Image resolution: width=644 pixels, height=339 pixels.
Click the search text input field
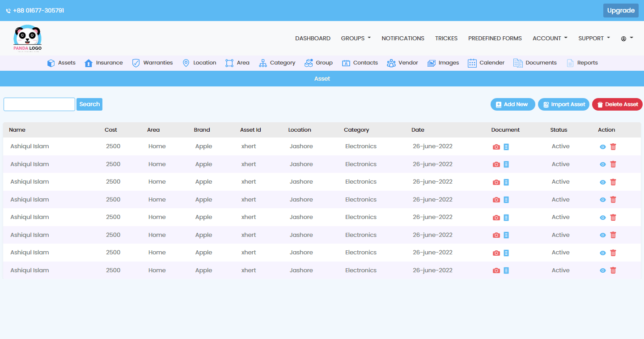coord(39,104)
